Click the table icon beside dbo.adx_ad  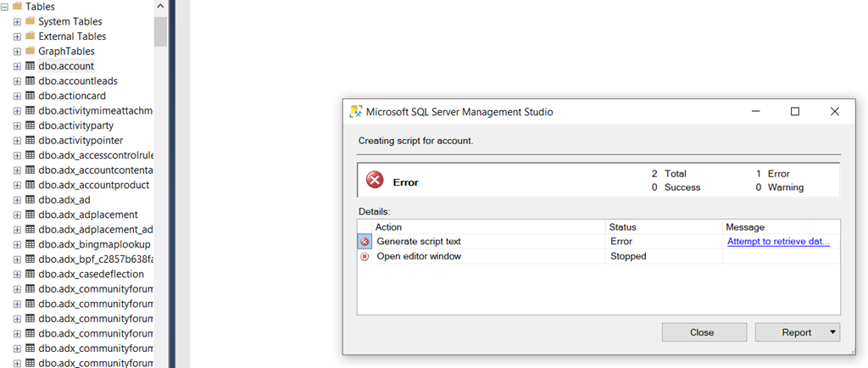(x=31, y=200)
